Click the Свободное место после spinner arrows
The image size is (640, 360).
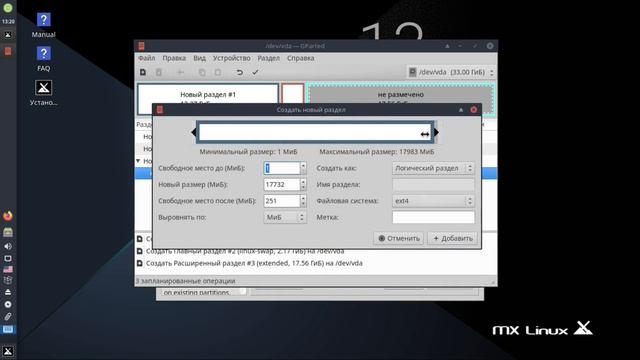303,201
